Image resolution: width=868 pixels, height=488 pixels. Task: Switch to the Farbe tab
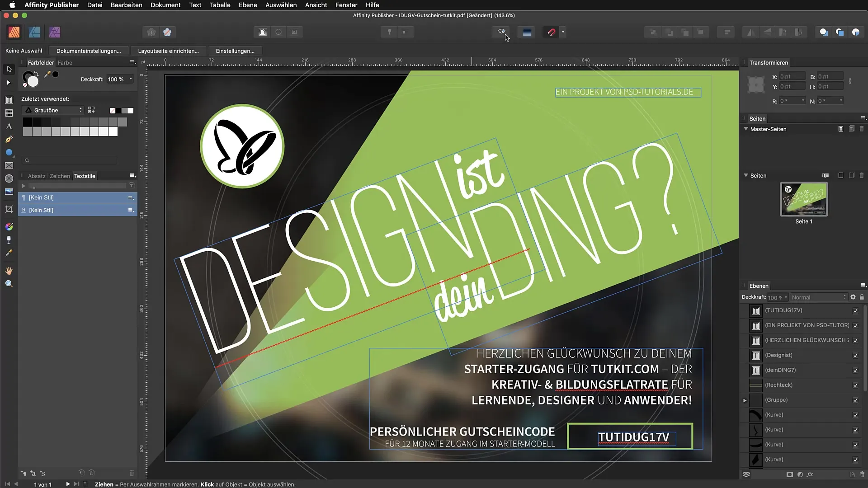65,63
